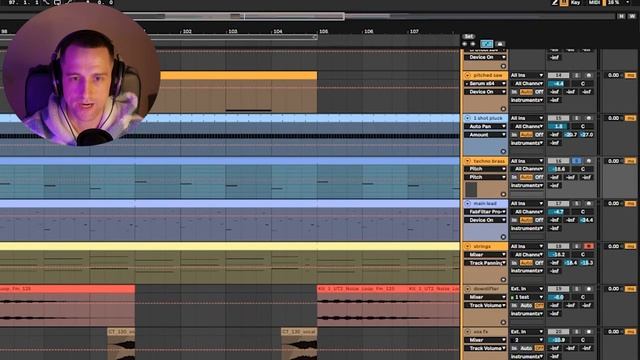
Task: Open downlifter Ext. In input dropdown
Action: click(x=527, y=289)
